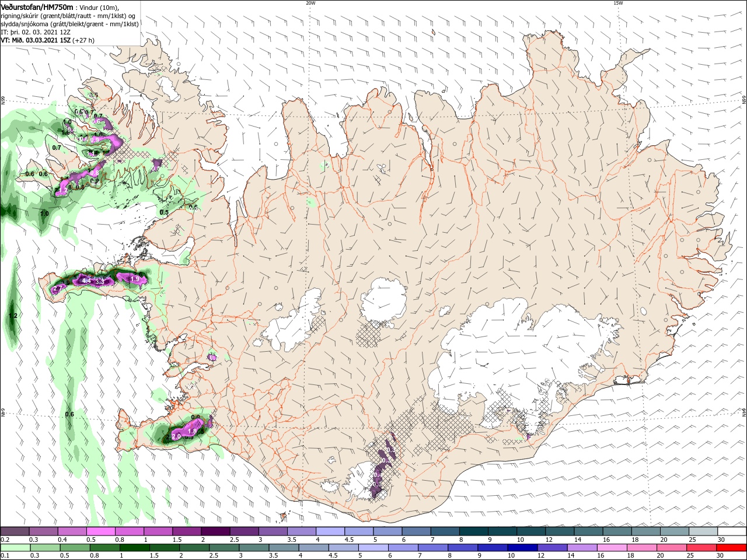
Task: Pick the bright red 30 swatch, lower row
Action: 731,548
